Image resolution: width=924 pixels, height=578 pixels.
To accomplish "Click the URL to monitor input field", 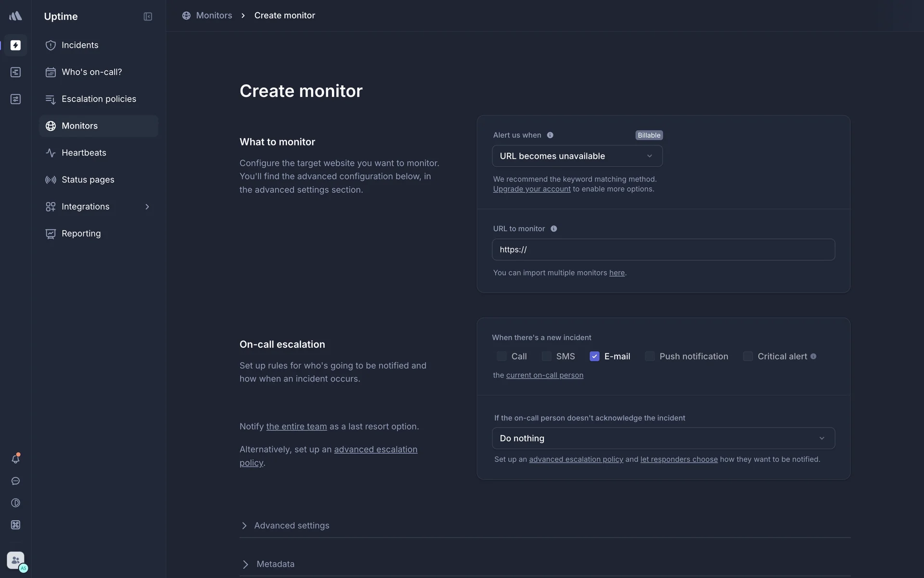I will [x=663, y=250].
